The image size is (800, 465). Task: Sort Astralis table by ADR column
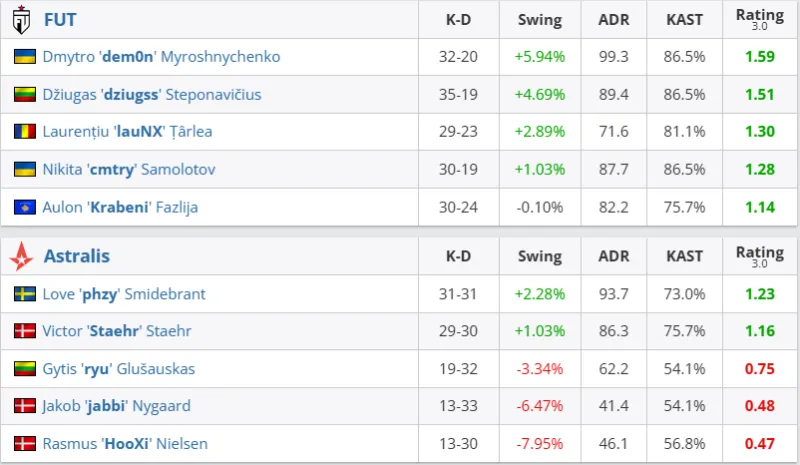pyautogui.click(x=613, y=257)
